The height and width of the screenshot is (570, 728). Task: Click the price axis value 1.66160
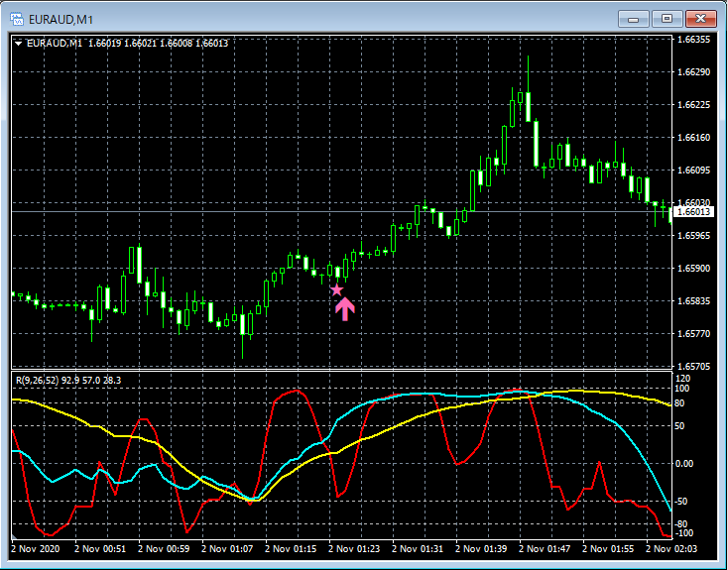(693, 138)
